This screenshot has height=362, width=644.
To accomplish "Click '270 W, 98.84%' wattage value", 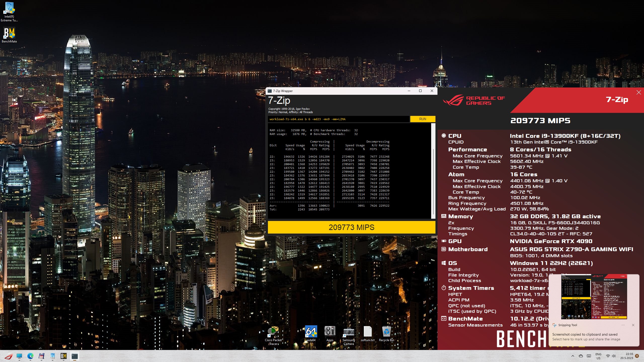I will [x=529, y=209].
